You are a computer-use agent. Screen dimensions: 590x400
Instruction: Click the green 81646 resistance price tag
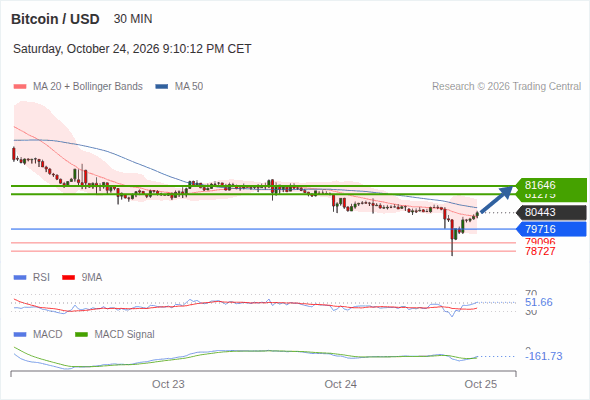551,185
